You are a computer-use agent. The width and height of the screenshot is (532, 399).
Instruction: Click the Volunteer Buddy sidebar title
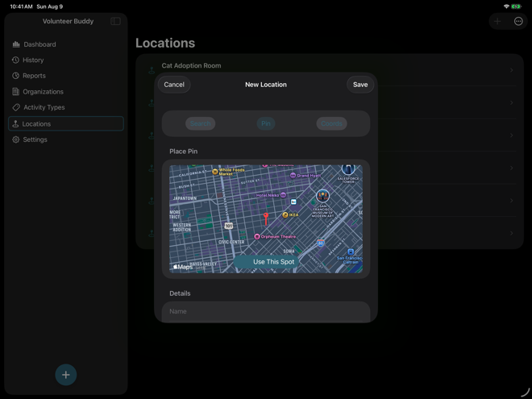click(x=68, y=21)
